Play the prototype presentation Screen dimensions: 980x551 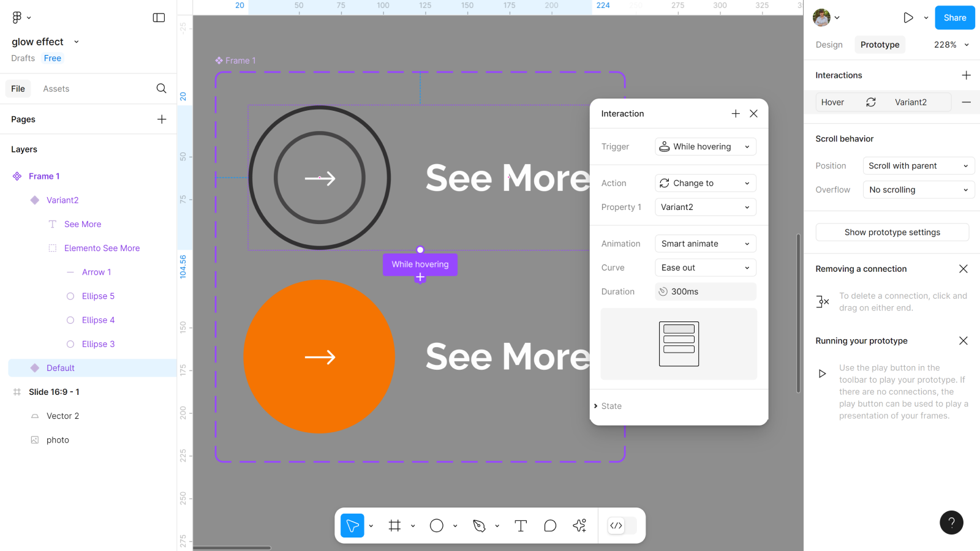point(908,18)
